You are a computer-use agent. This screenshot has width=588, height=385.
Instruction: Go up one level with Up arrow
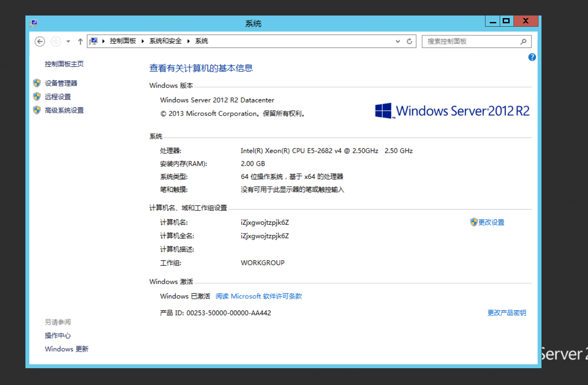coord(80,41)
